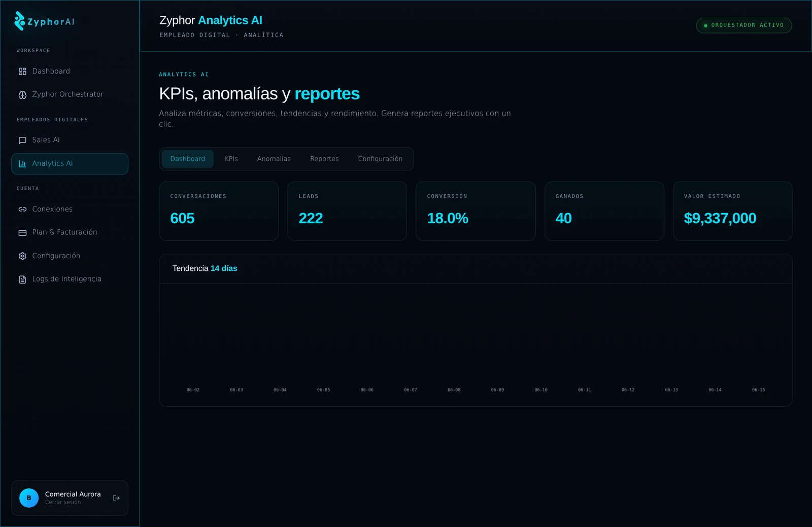Click the 06-11 date label on chart

click(585, 390)
